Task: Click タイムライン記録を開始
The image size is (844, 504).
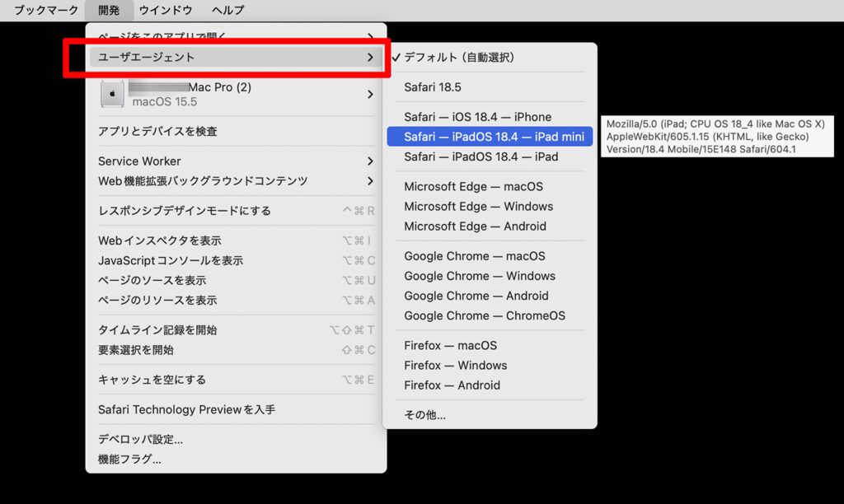Action: (236, 329)
